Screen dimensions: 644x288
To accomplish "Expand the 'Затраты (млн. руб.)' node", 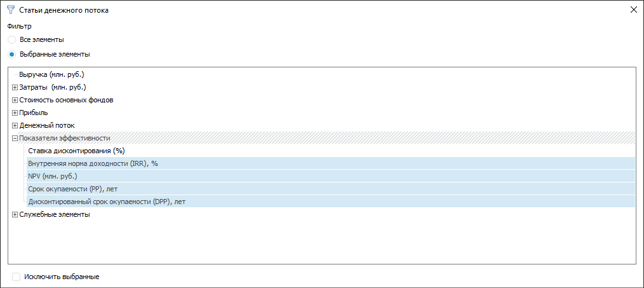I will 15,87.
